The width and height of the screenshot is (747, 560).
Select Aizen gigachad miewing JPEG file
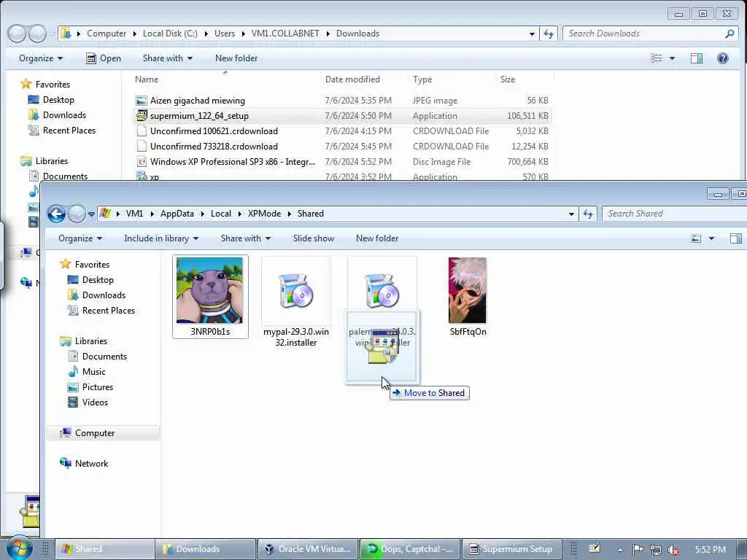pyautogui.click(x=341, y=101)
